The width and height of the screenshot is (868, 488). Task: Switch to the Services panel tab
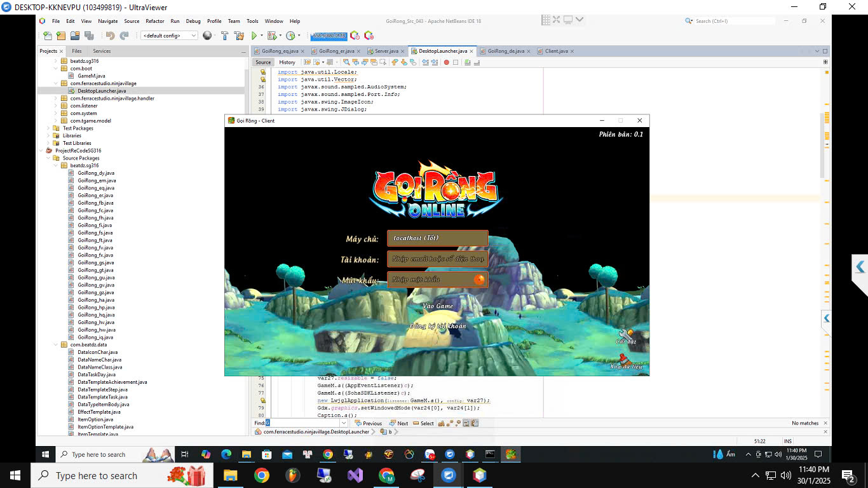(x=102, y=51)
